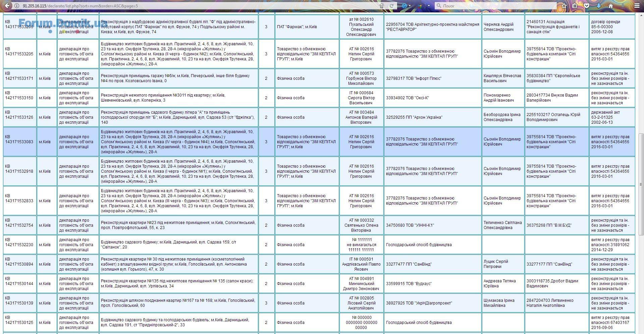The width and height of the screenshot is (644, 334).
Task: Click Андреєва Тетяна Юріївна cell
Action: click(x=503, y=284)
